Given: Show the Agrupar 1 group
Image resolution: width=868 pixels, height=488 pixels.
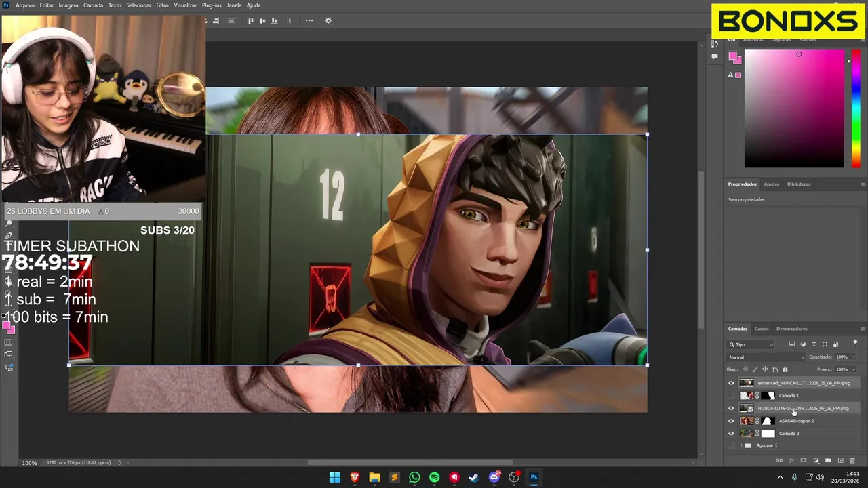Looking at the screenshot, I should click(731, 445).
